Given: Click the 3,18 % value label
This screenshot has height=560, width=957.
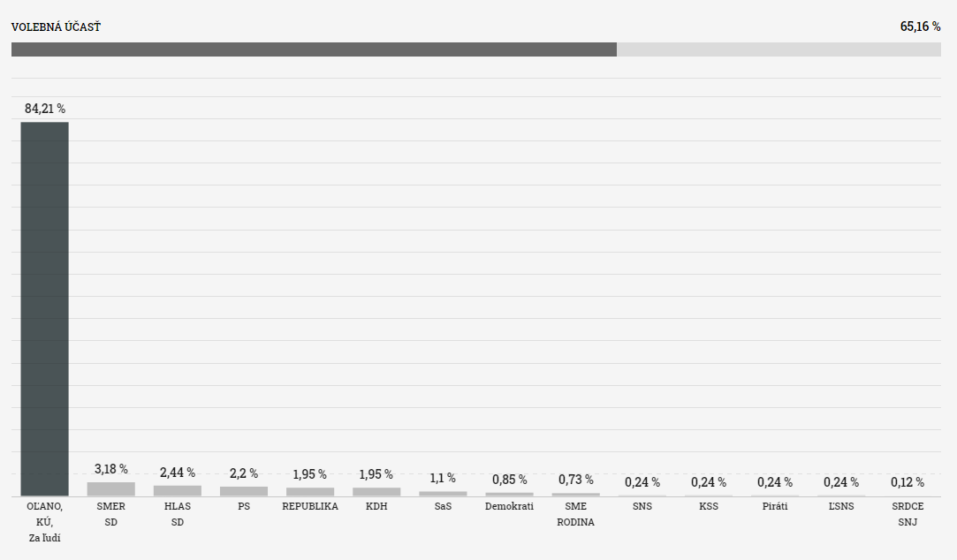Looking at the screenshot, I should 111,469.
